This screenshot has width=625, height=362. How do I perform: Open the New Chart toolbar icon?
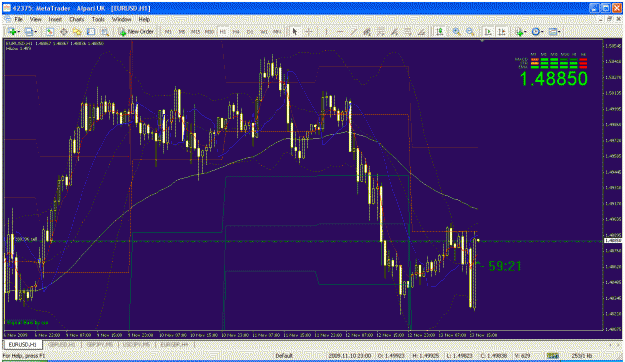tap(11, 31)
